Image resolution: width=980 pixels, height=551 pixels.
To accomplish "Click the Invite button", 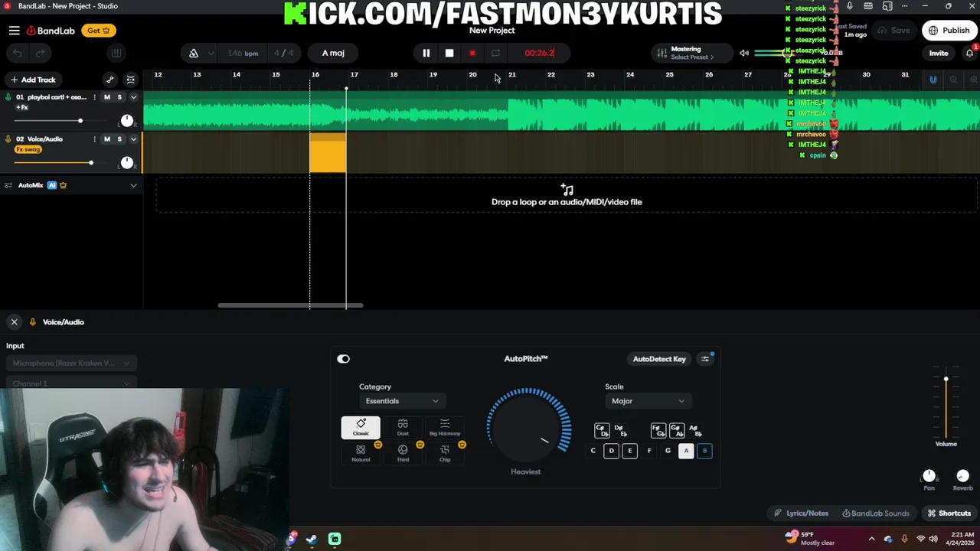I will tap(939, 53).
